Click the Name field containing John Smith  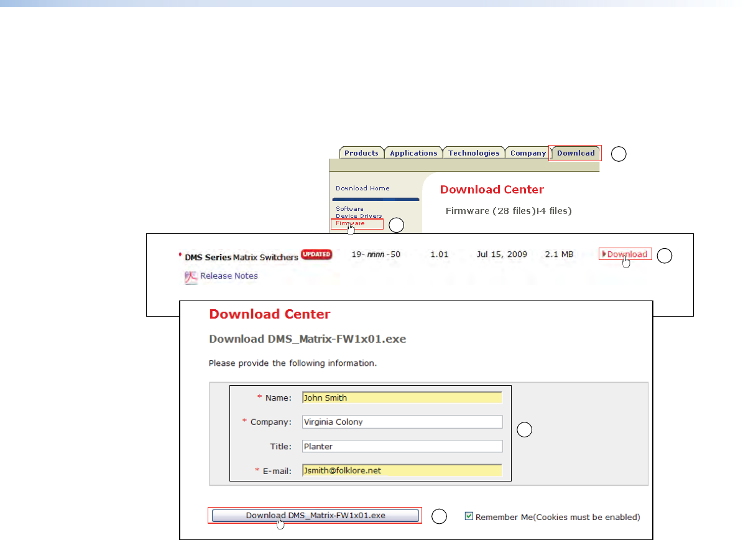coord(402,398)
